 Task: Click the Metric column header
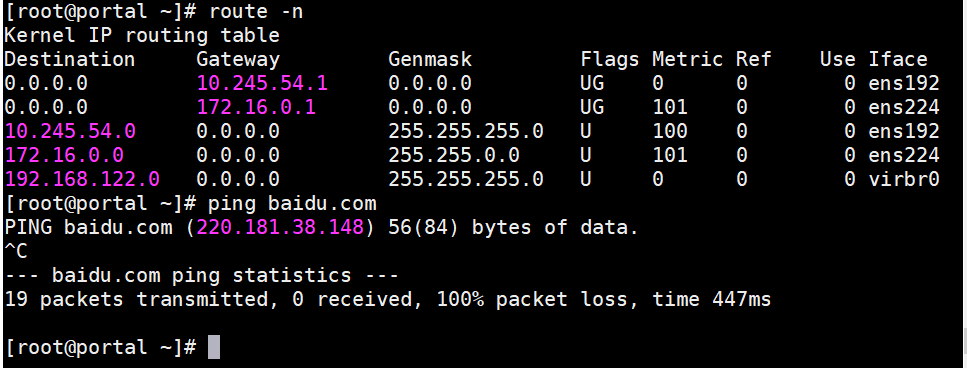687,59
